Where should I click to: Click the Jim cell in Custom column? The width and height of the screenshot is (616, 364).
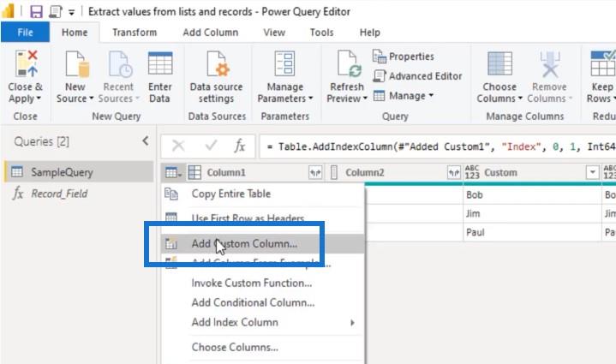[532, 213]
